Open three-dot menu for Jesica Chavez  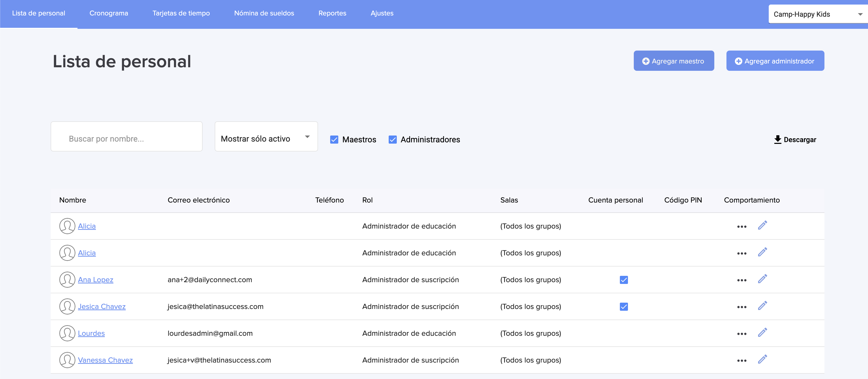pyautogui.click(x=741, y=307)
